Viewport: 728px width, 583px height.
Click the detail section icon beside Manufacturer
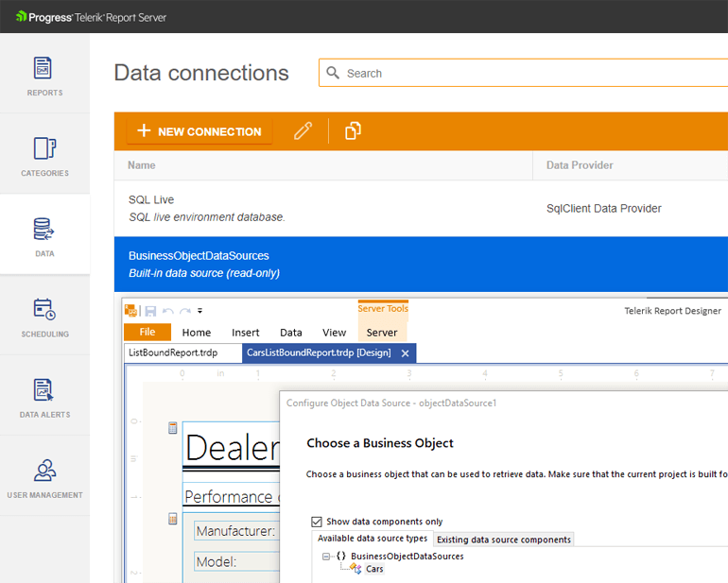pos(173,519)
